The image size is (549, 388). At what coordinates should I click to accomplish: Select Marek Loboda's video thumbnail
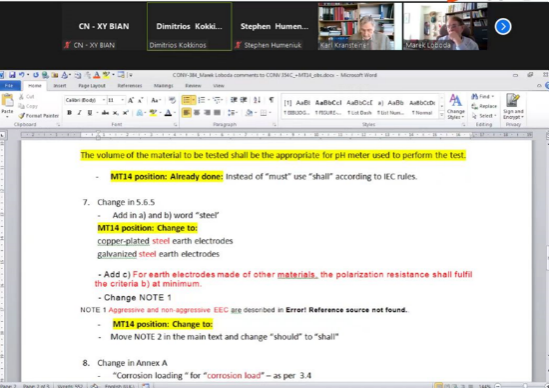pyautogui.click(x=445, y=27)
